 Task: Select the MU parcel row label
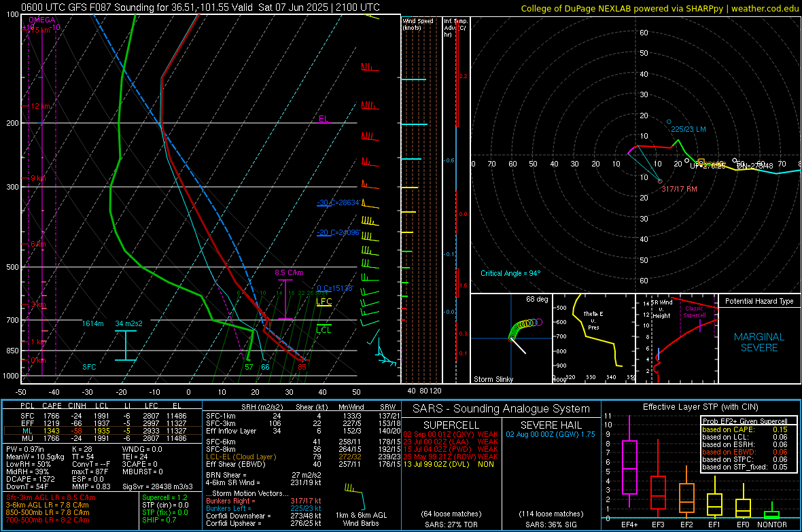pyautogui.click(x=27, y=438)
